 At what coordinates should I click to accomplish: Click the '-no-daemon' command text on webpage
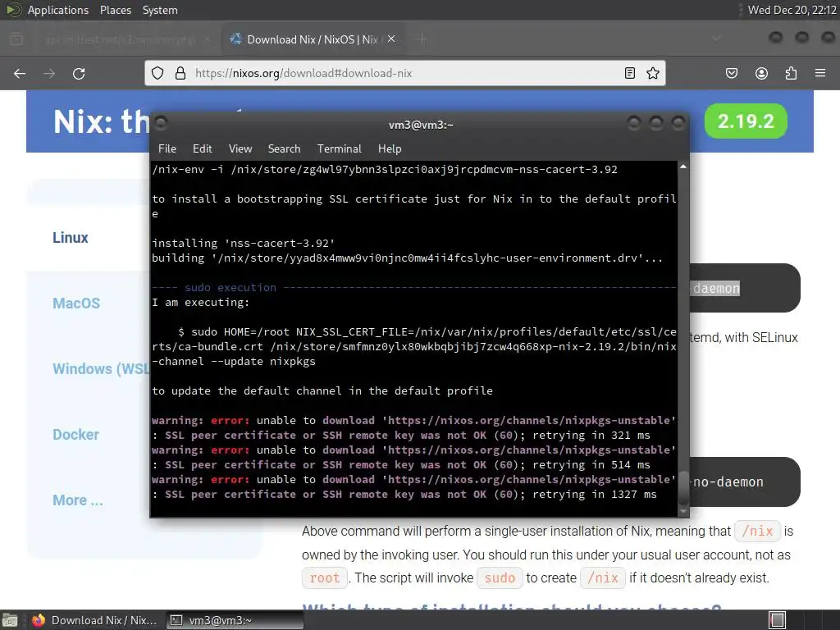[x=726, y=482]
